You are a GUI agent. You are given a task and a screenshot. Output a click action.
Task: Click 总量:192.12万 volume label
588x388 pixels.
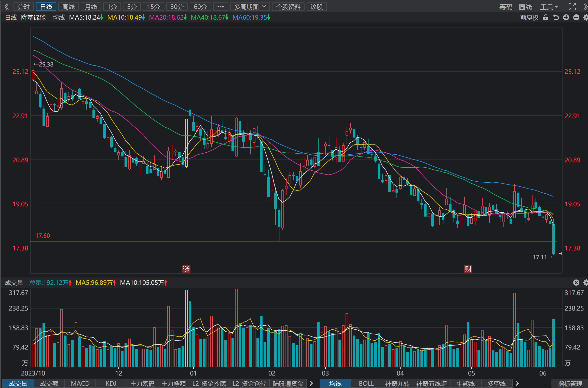(x=50, y=283)
